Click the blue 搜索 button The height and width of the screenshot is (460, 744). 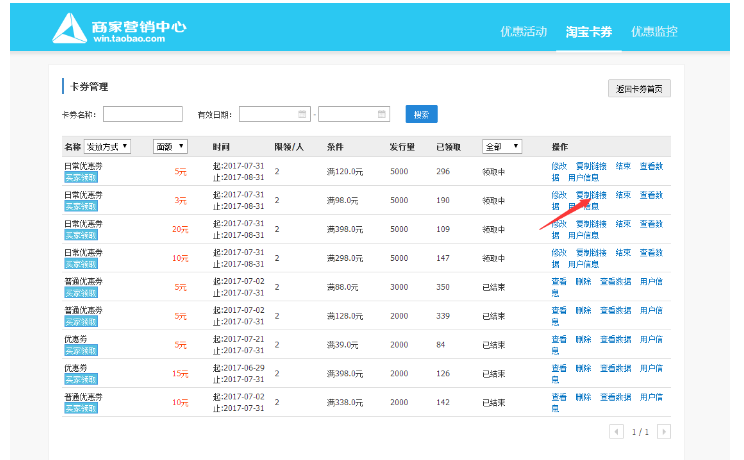[421, 114]
